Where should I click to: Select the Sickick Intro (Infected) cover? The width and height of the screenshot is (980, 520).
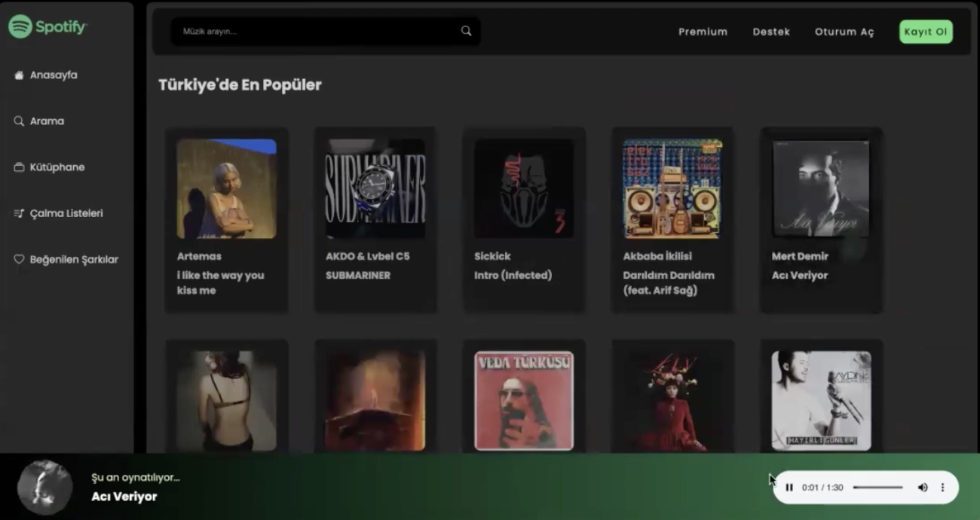[524, 188]
